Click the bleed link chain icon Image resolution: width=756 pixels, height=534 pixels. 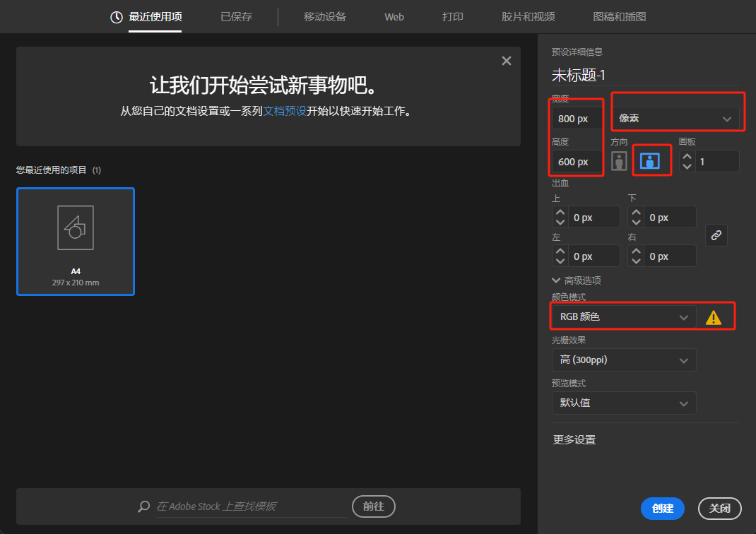pyautogui.click(x=716, y=235)
